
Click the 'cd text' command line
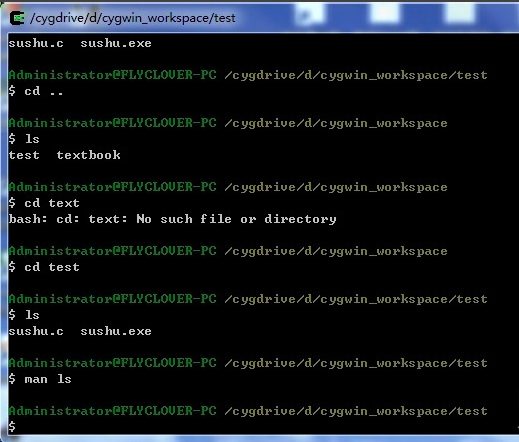pyautogui.click(x=44, y=203)
